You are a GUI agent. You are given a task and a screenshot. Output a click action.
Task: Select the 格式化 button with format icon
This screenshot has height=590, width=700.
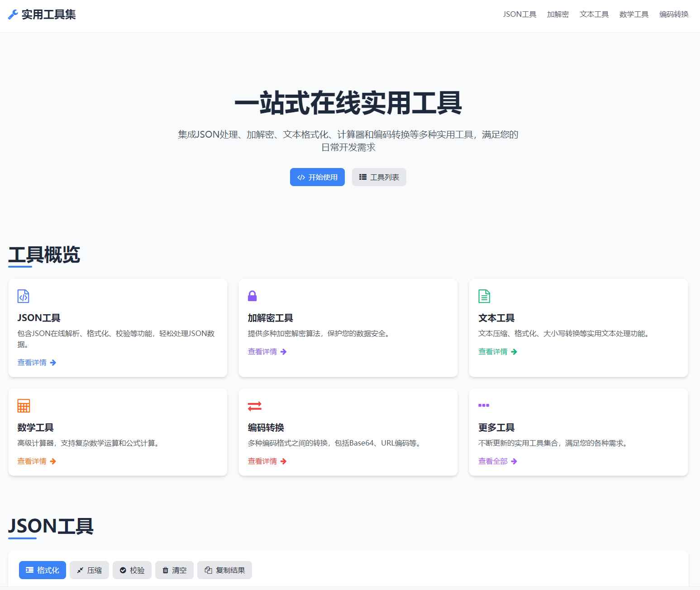(42, 570)
